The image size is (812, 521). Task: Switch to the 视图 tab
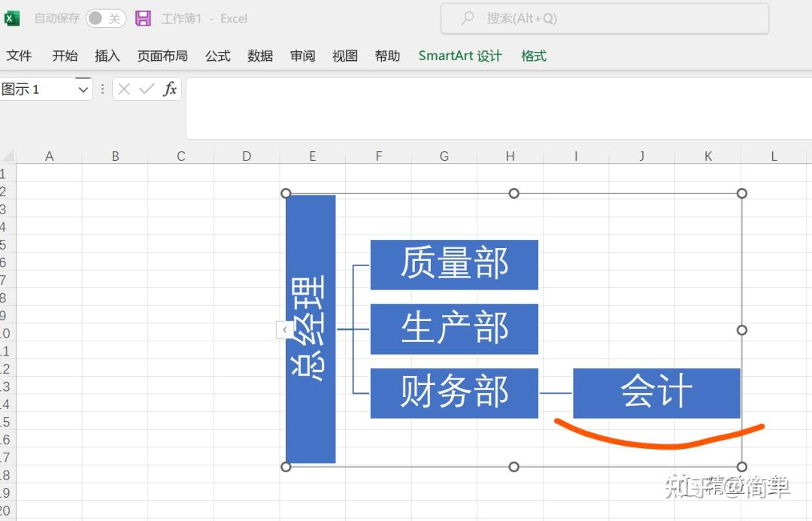tap(344, 55)
